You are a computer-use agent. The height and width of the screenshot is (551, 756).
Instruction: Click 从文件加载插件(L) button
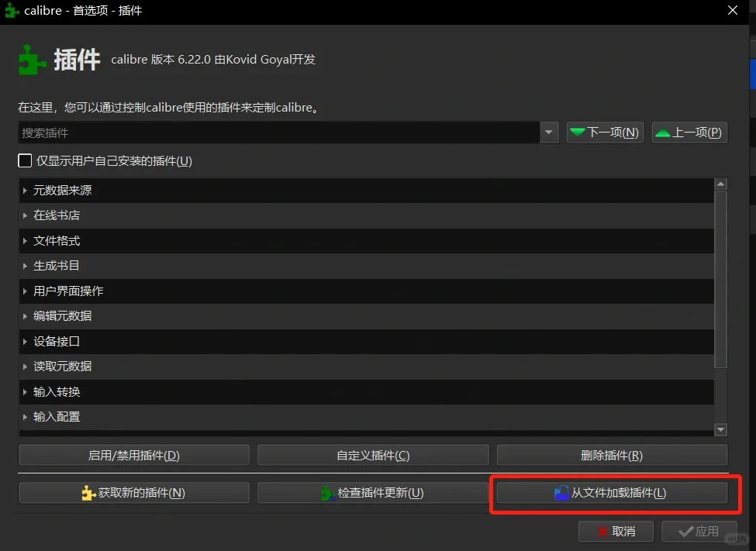[x=612, y=493]
